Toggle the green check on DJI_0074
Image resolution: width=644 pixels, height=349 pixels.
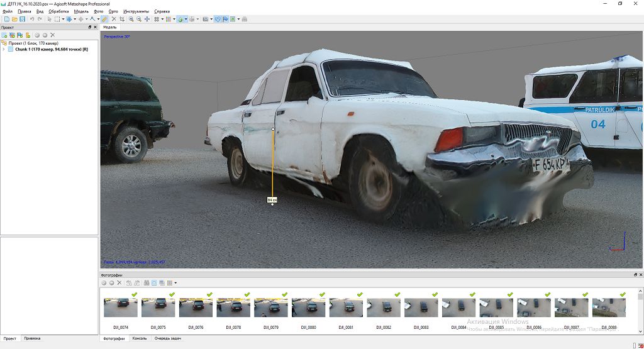tap(134, 294)
